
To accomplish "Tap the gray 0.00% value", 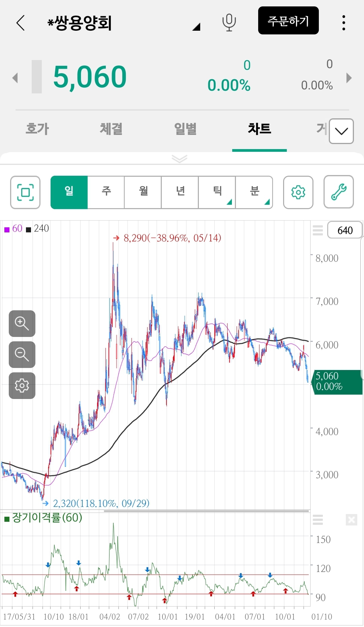I will (x=317, y=85).
